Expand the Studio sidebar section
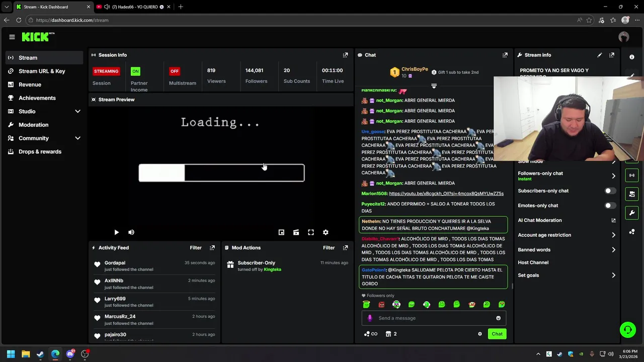This screenshot has height=362, width=644. click(77, 111)
